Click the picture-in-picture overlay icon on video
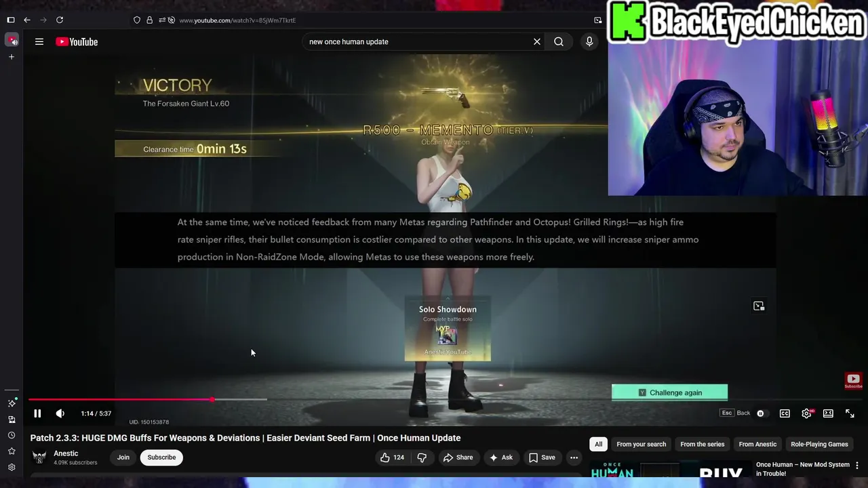 [759, 306]
